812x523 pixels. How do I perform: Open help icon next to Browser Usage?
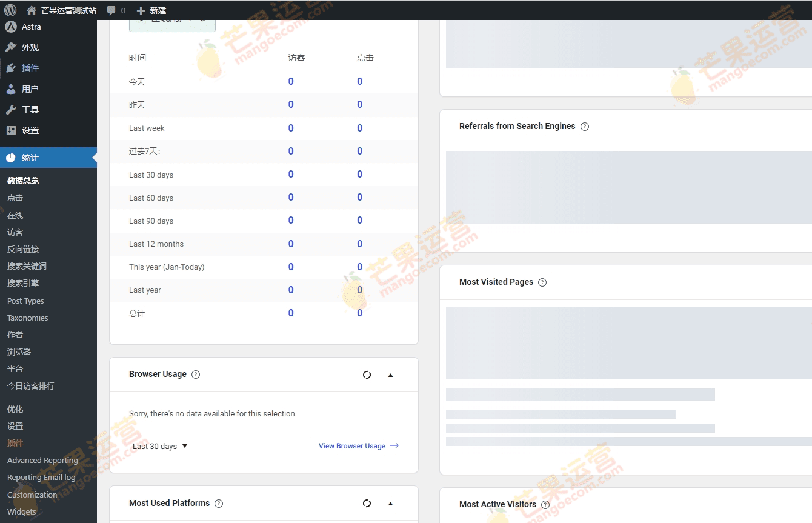196,375
